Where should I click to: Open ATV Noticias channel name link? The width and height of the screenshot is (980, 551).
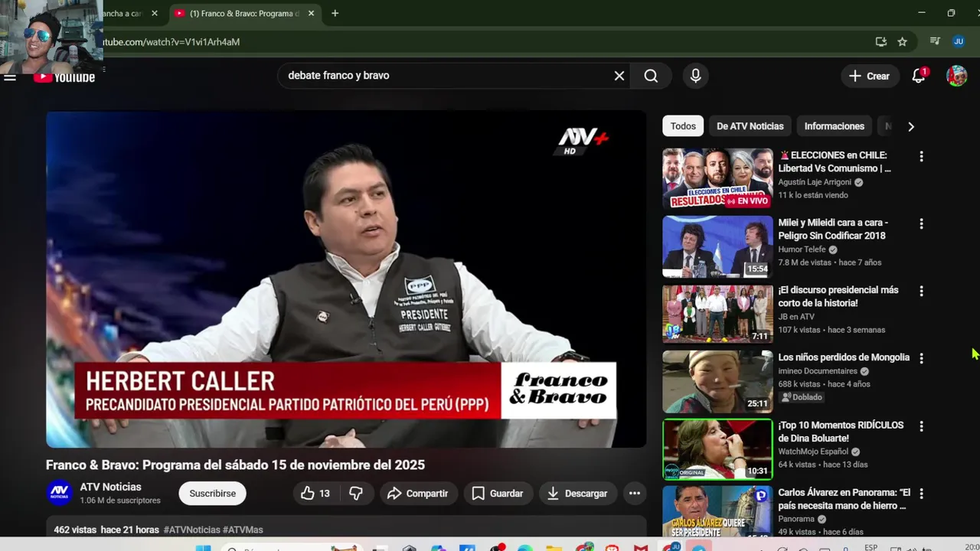[111, 487]
